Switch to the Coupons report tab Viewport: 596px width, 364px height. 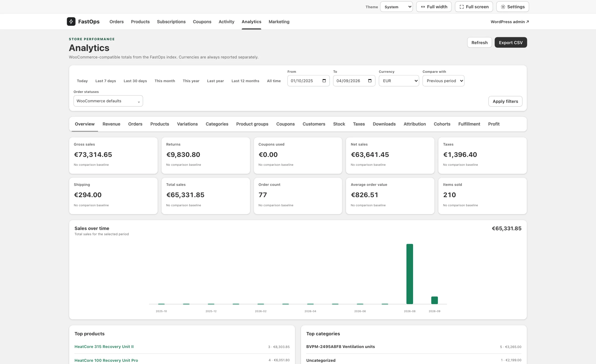click(x=285, y=124)
